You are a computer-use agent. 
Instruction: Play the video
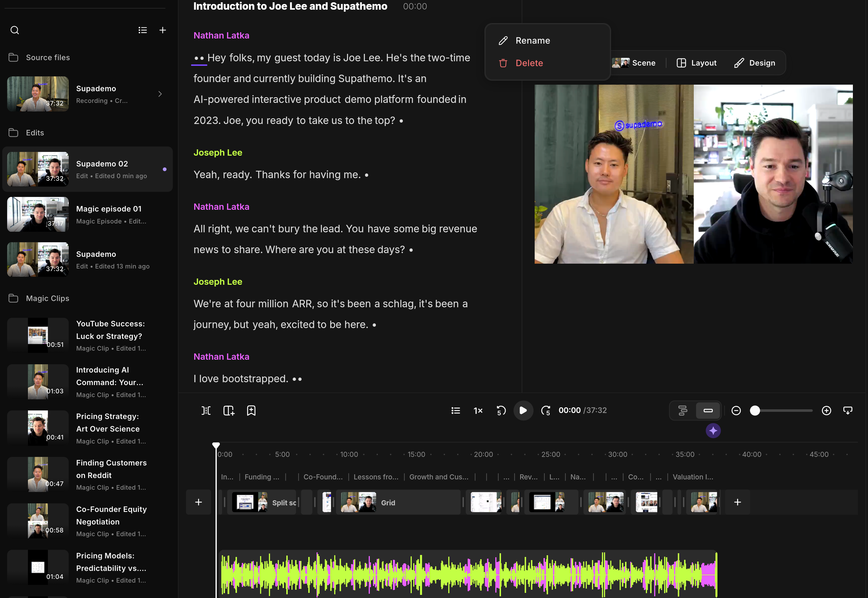point(523,411)
